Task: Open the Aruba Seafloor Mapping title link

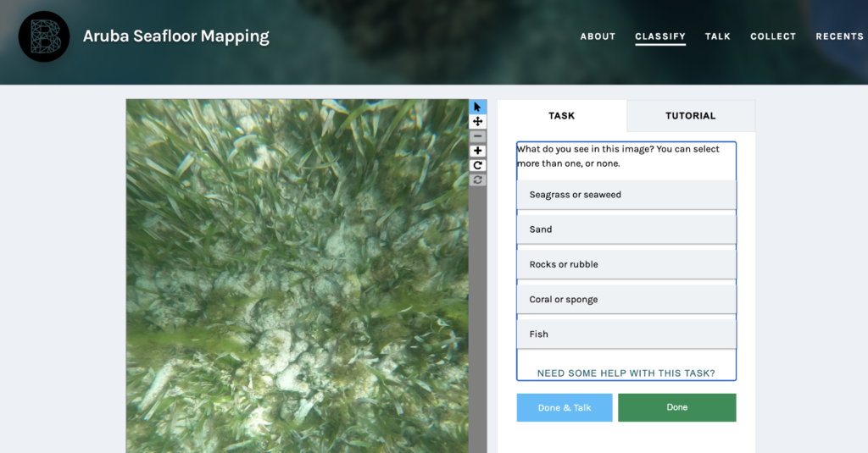Action: click(x=176, y=36)
